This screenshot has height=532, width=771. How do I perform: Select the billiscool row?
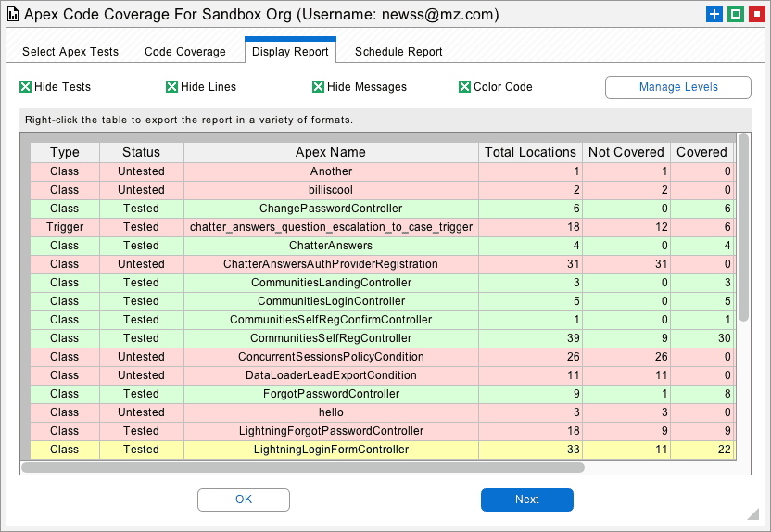pyautogui.click(x=382, y=190)
